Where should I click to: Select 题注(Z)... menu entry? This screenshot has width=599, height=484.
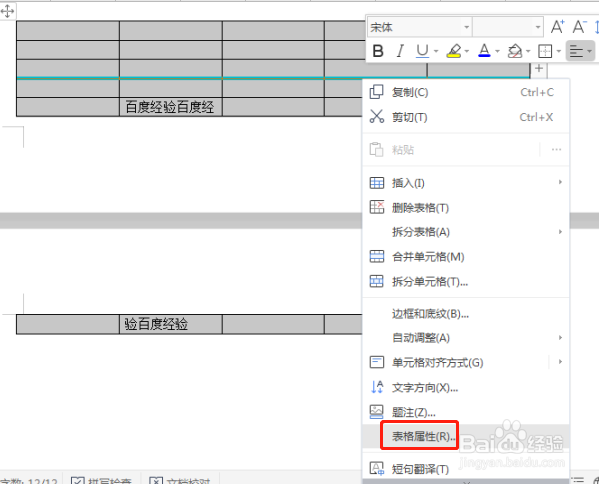point(466,412)
